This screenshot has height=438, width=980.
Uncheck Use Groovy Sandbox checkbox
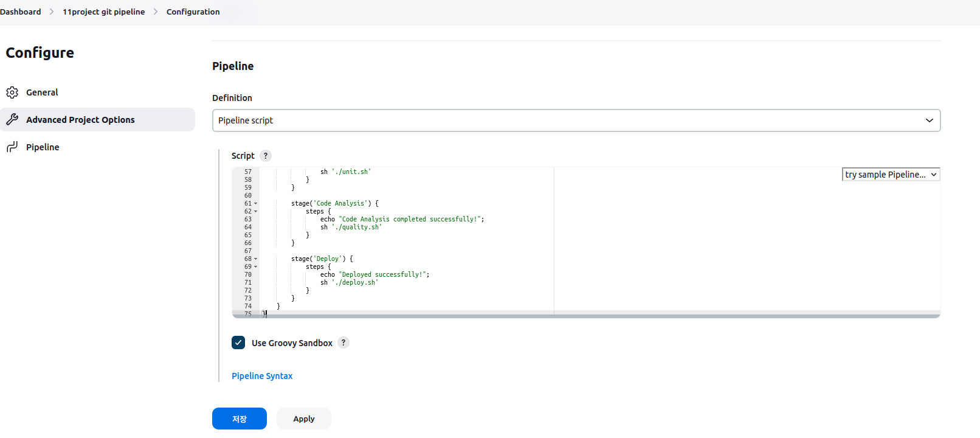[238, 342]
